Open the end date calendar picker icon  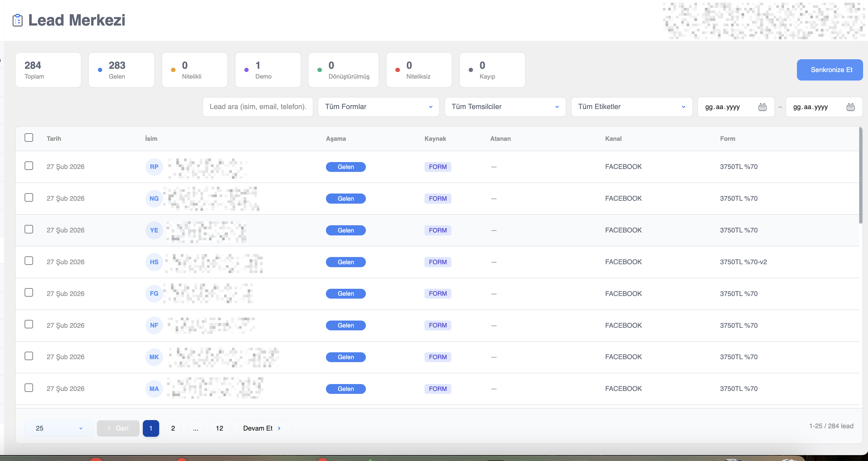[850, 107]
